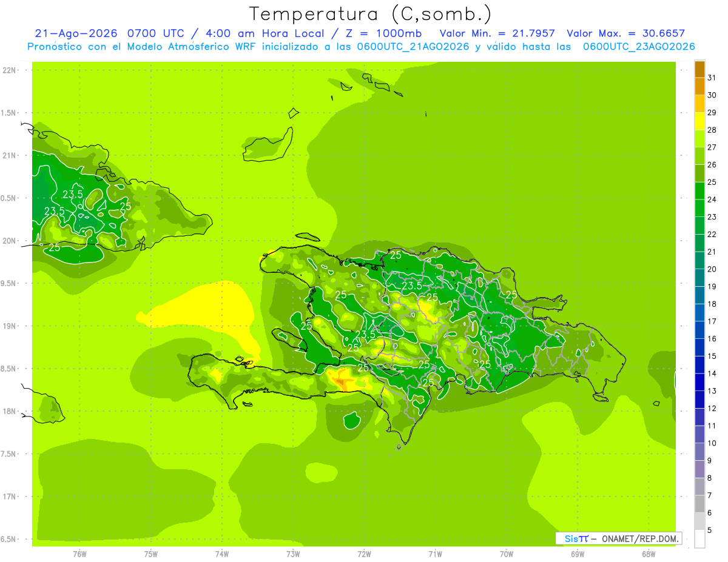Screen dimensions: 728x562
Task: Click the 22N latitude axis label
Action: 9,70
